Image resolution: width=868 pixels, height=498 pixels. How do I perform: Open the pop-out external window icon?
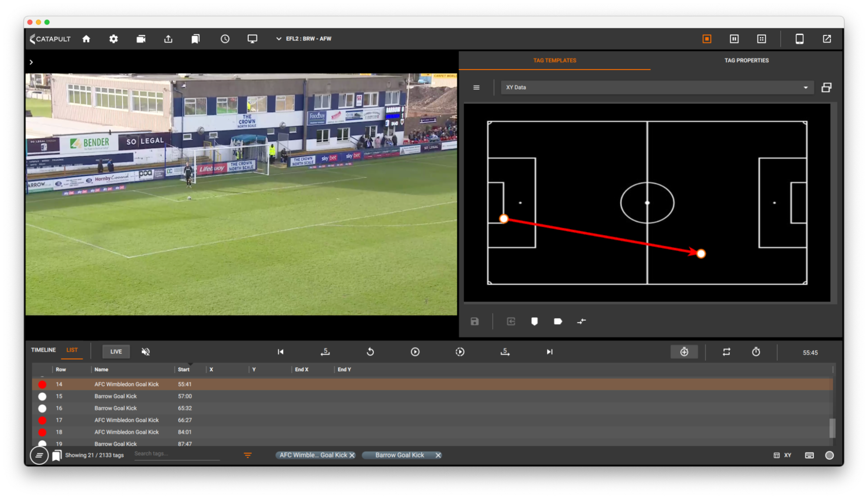[x=827, y=39]
